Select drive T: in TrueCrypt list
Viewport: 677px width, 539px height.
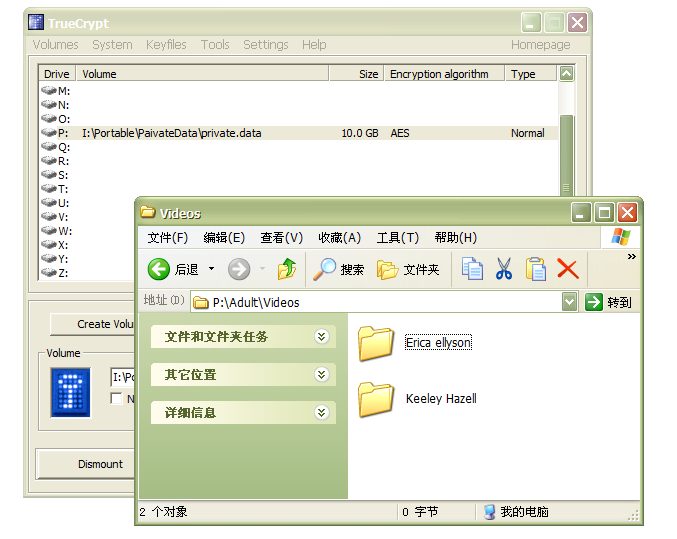55,189
